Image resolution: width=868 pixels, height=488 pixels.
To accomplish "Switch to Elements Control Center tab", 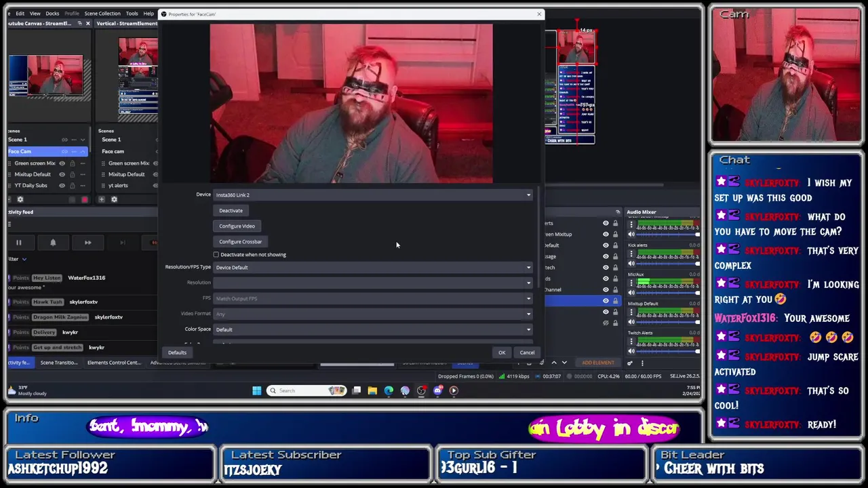I will (114, 363).
